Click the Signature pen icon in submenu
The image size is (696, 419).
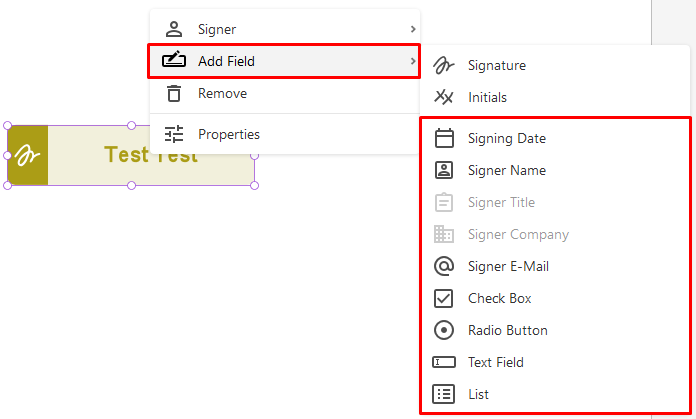tap(443, 65)
